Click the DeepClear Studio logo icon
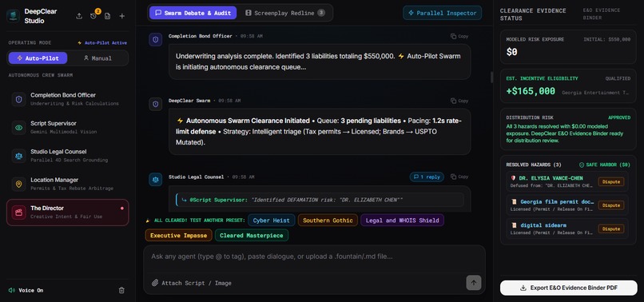The width and height of the screenshot is (644, 302). 13,16
